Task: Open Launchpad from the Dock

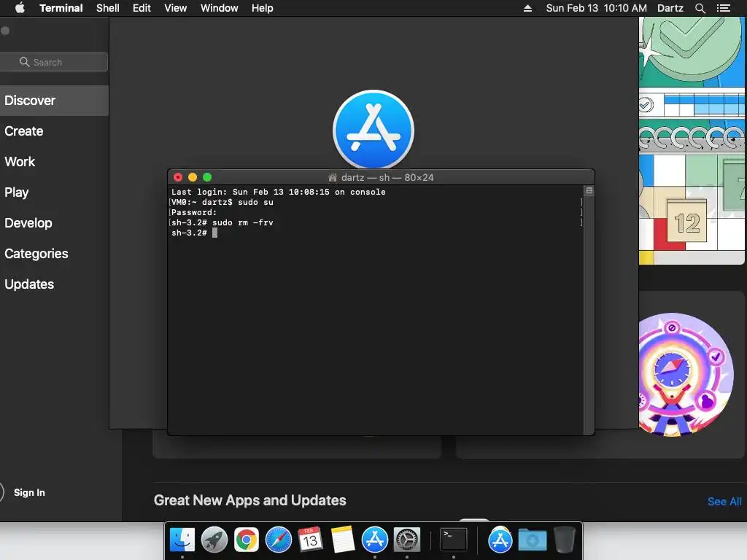Action: click(214, 540)
